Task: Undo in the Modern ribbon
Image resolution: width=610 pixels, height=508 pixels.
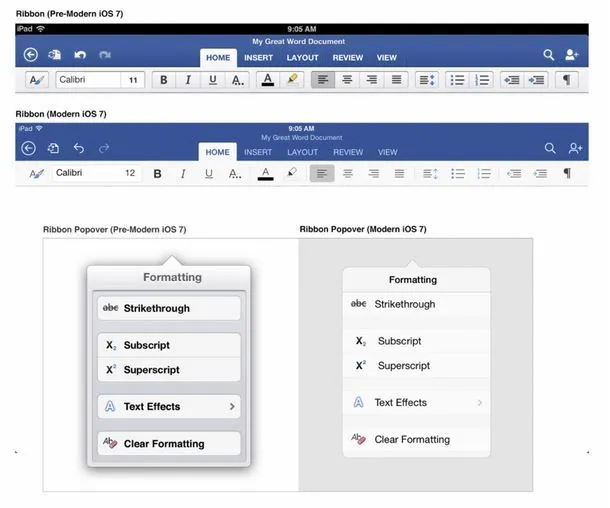Action: (x=79, y=148)
